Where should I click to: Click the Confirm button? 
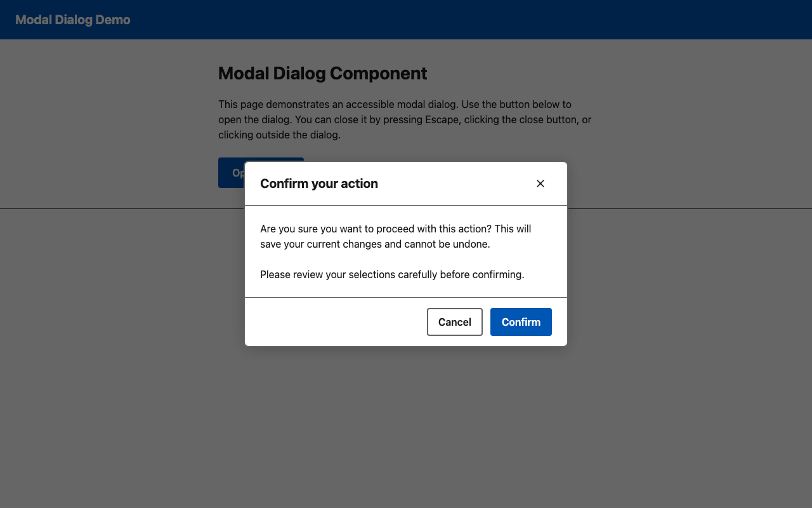coord(521,322)
